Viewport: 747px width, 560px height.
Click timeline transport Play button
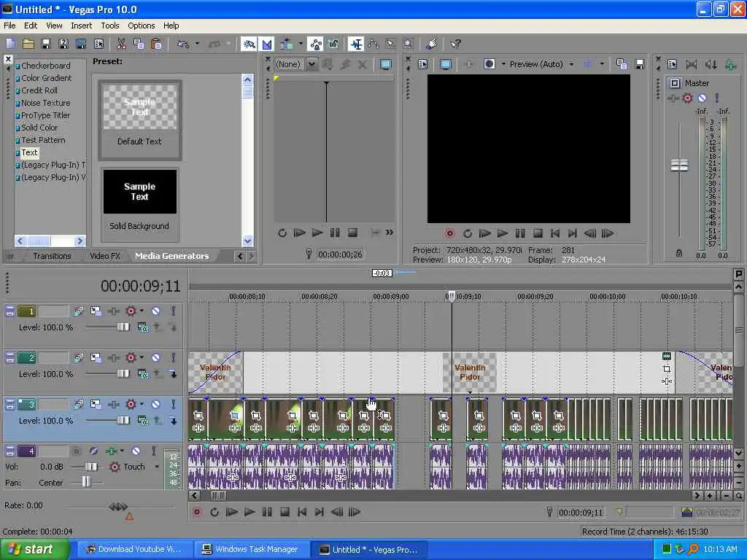coord(249,513)
